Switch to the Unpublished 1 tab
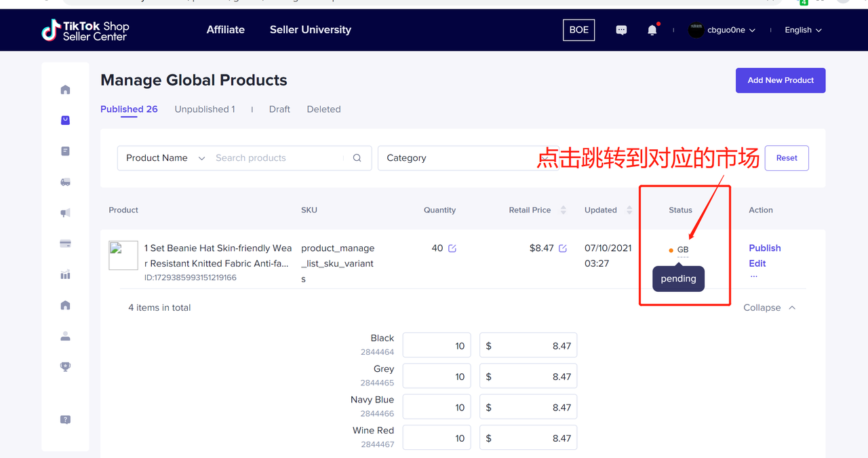Screen dimensions: 868x458 (205, 109)
